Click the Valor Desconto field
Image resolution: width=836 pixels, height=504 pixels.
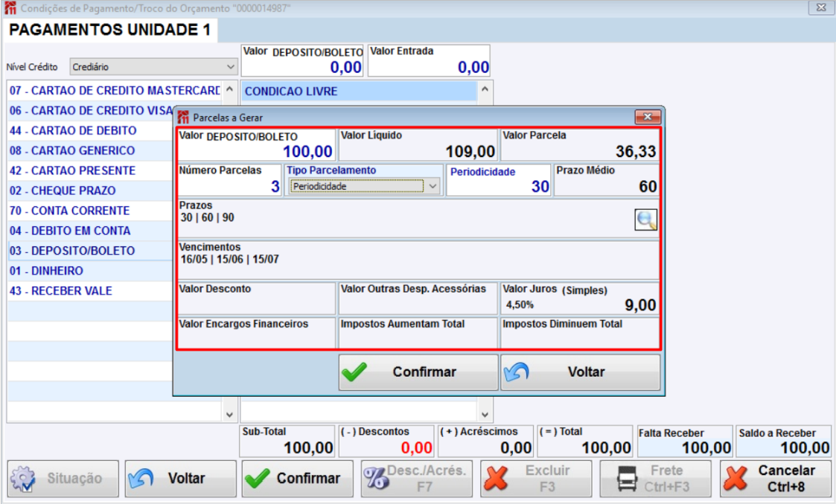tap(256, 299)
